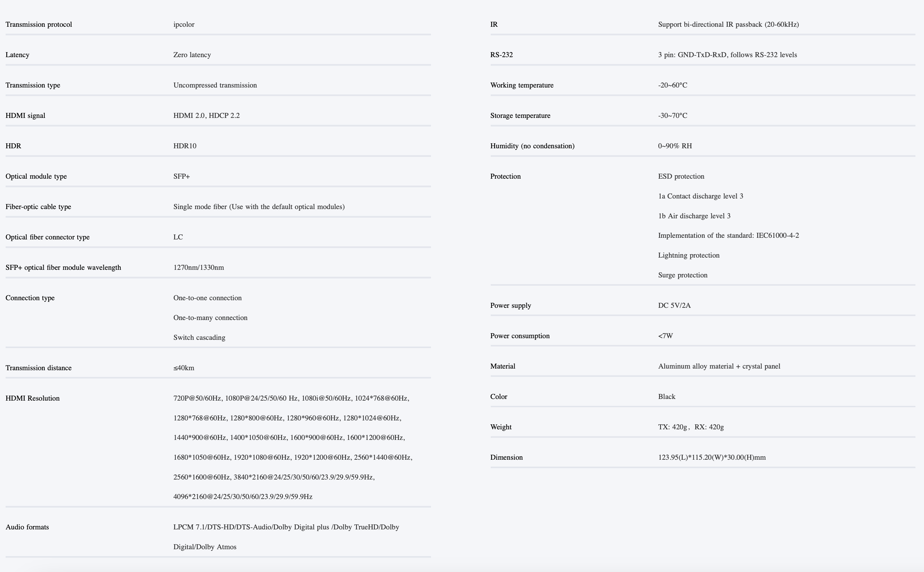Viewport: 924px width, 572px height.
Task: Select the "HDMI 2.0, HDCP 2.2" text
Action: (206, 115)
